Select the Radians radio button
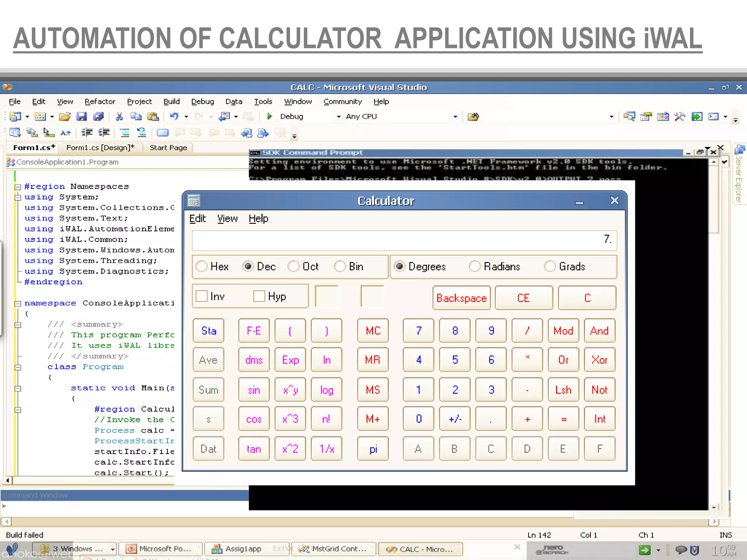 coord(475,267)
